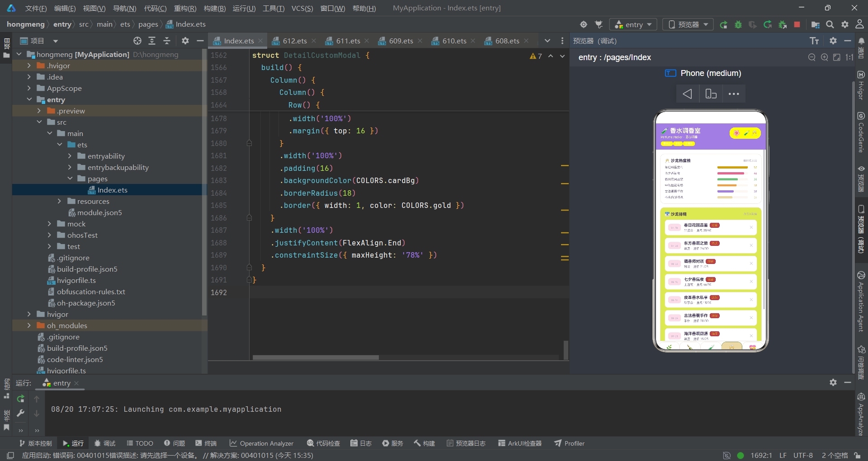Viewport: 868px width, 461px height.
Task: Open the 重构(R) menu
Action: 185,8
